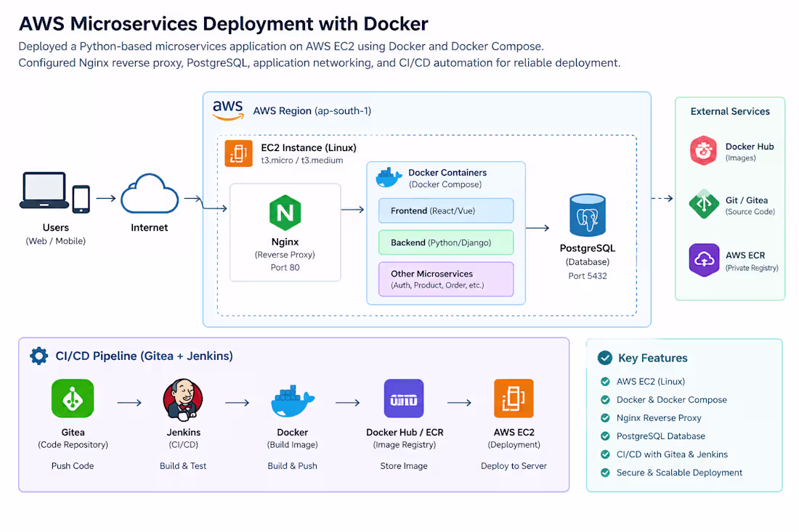This screenshot has height=532, width=799.
Task: Select the green Nginx hexagon logo
Action: click(x=285, y=213)
